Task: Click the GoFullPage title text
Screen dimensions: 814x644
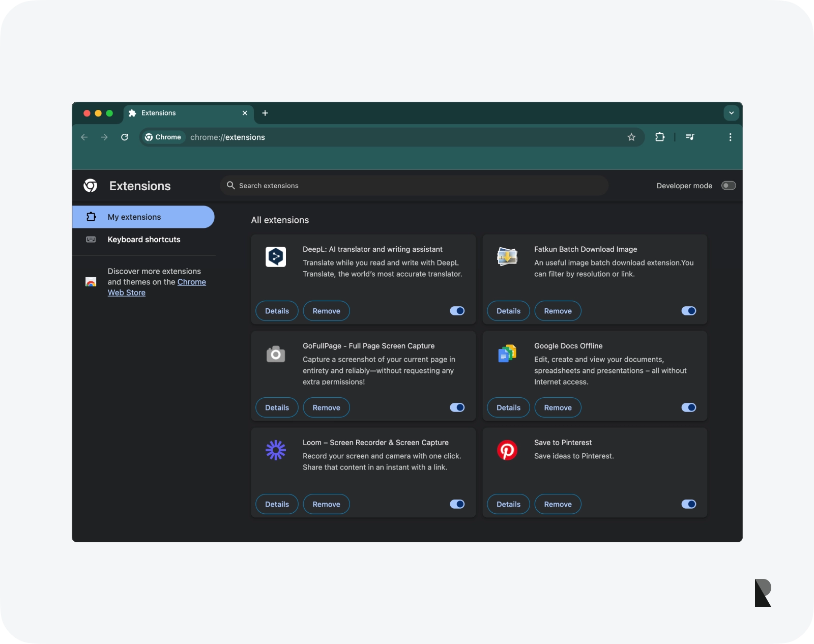Action: [x=368, y=346]
